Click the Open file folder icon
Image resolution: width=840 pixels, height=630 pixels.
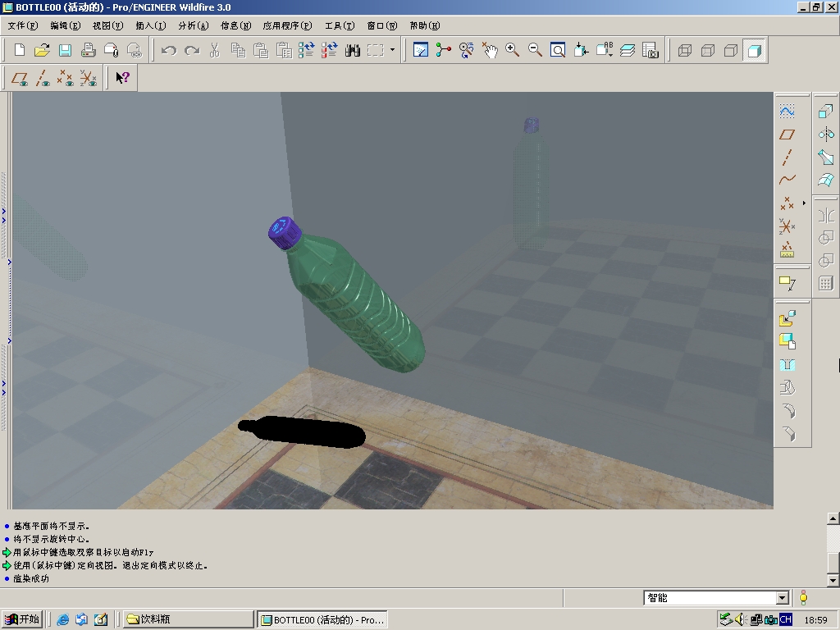tap(42, 51)
